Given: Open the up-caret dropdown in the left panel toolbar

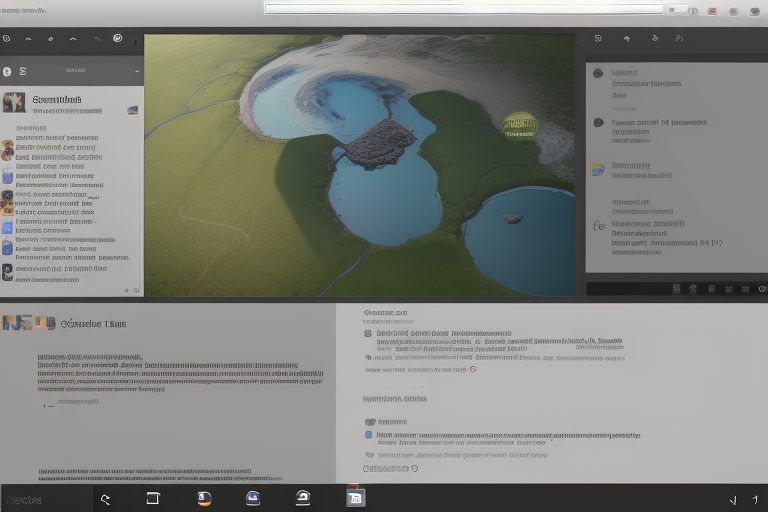Looking at the screenshot, I should point(72,39).
